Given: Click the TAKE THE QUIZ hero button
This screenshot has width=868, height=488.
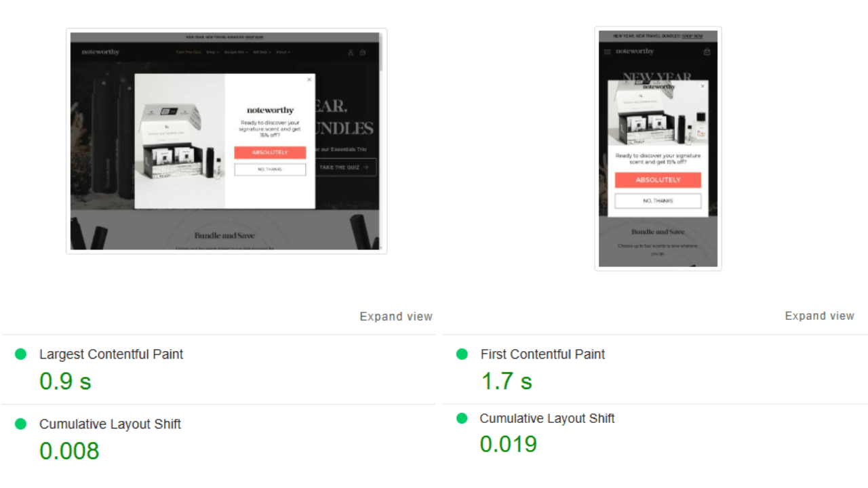Looking at the screenshot, I should click(344, 167).
